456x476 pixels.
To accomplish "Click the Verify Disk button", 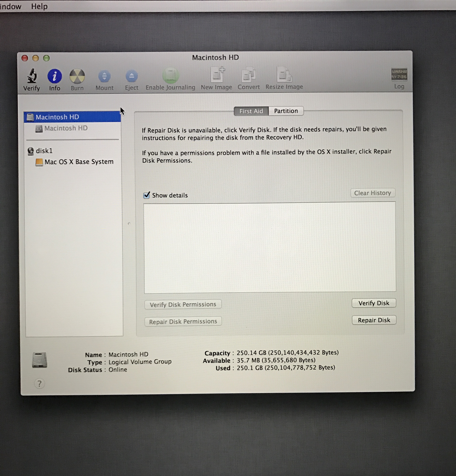I will pos(374,303).
